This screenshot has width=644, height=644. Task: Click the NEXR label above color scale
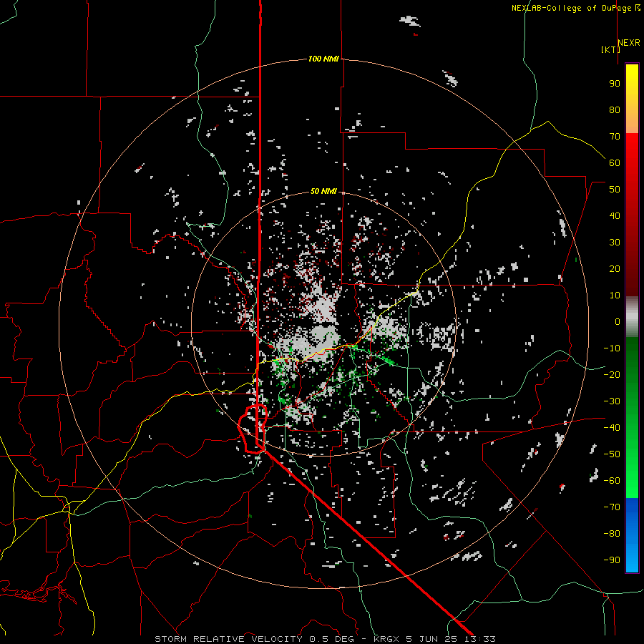pyautogui.click(x=629, y=43)
